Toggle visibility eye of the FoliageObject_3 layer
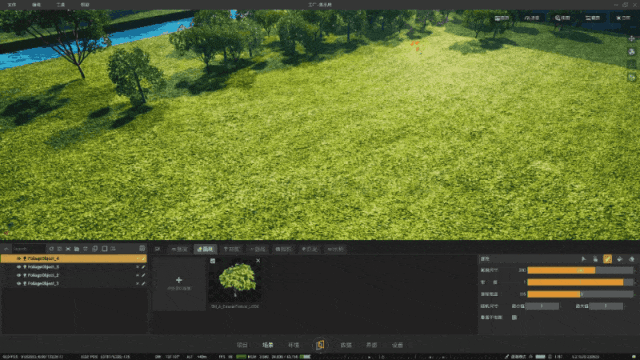 tap(19, 267)
